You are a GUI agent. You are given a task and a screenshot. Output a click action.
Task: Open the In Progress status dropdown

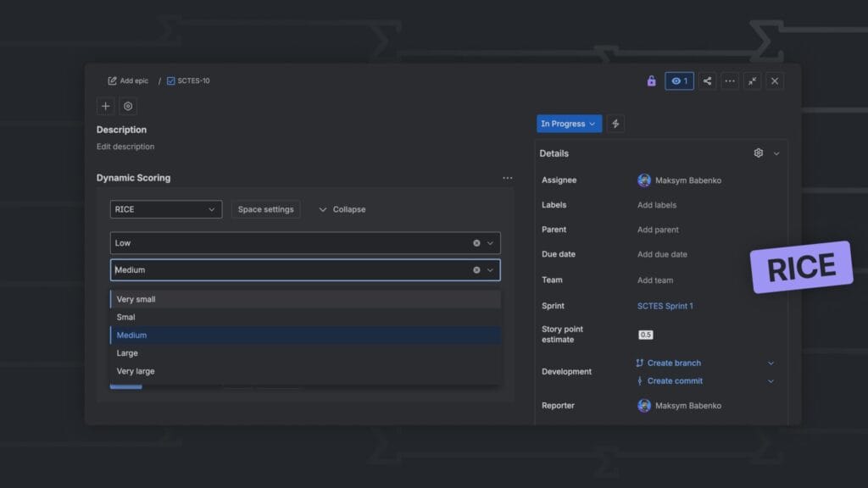pyautogui.click(x=569, y=124)
